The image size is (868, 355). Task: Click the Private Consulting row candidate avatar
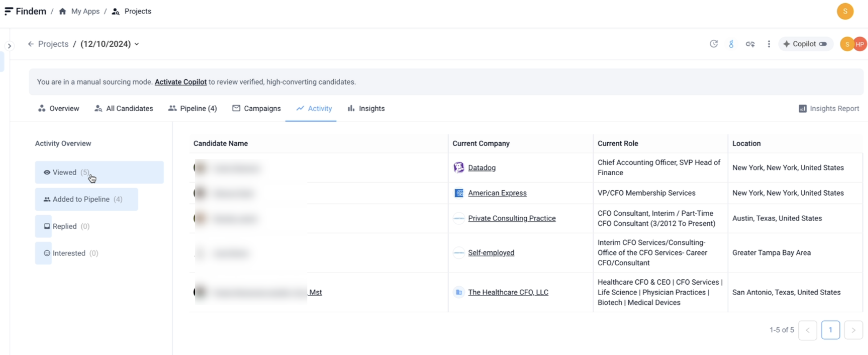(x=200, y=218)
